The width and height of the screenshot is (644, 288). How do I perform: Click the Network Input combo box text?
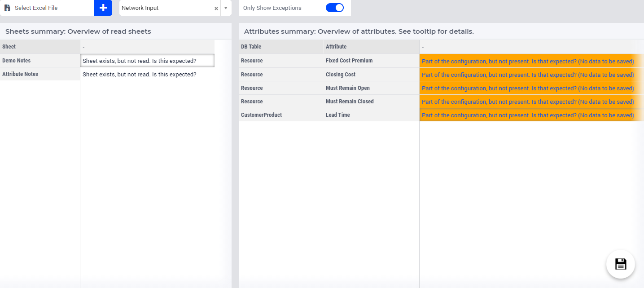[x=140, y=8]
